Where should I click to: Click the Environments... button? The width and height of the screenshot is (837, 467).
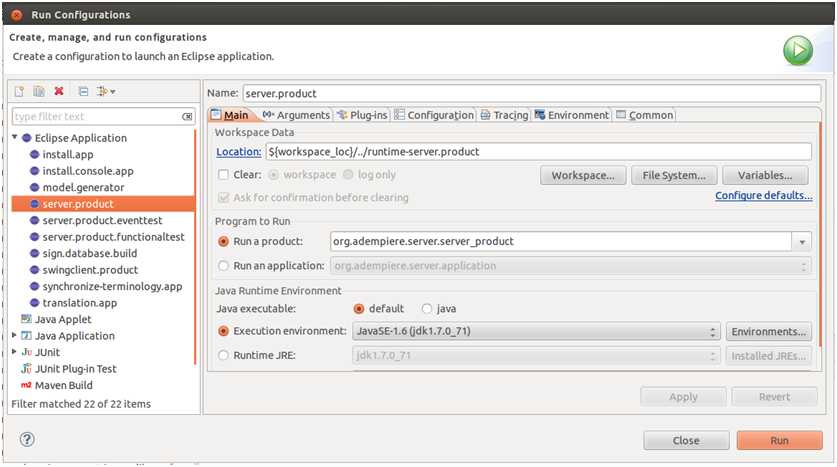click(x=769, y=331)
